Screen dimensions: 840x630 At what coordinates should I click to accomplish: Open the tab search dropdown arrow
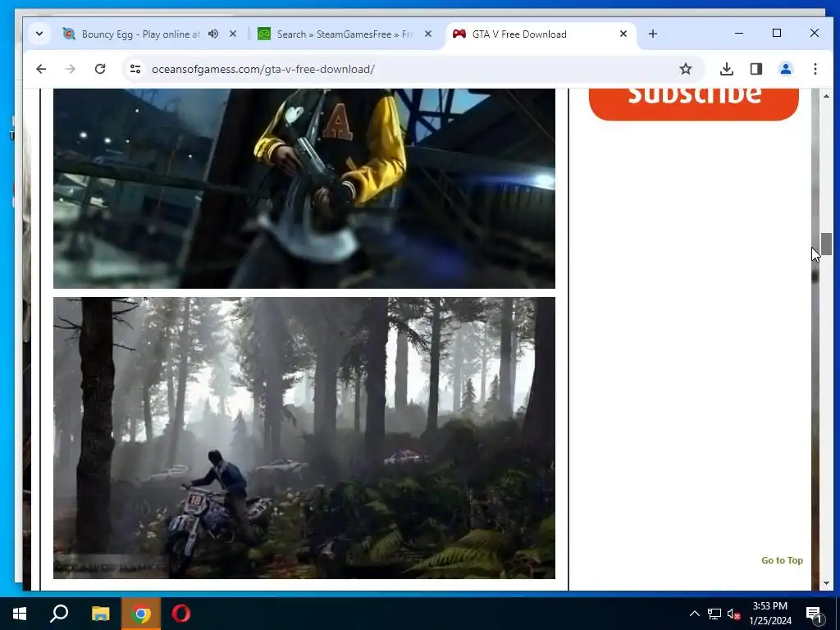(39, 34)
